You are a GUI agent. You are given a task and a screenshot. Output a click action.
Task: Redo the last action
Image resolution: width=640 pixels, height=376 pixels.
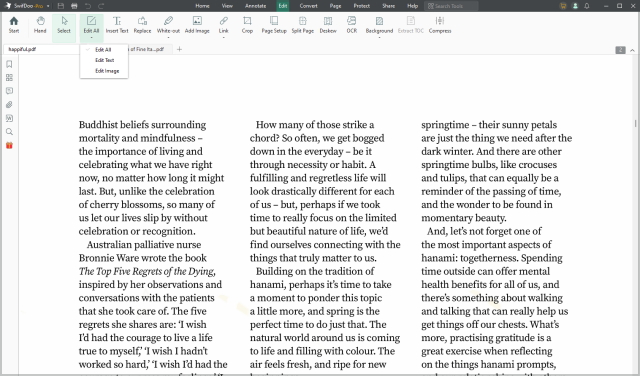[101, 6]
